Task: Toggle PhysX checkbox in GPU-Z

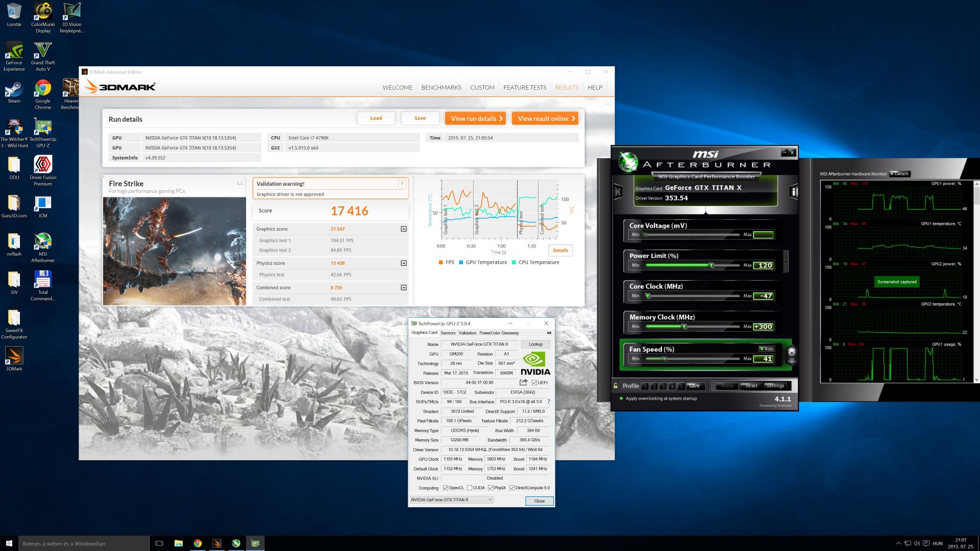Action: (x=491, y=488)
